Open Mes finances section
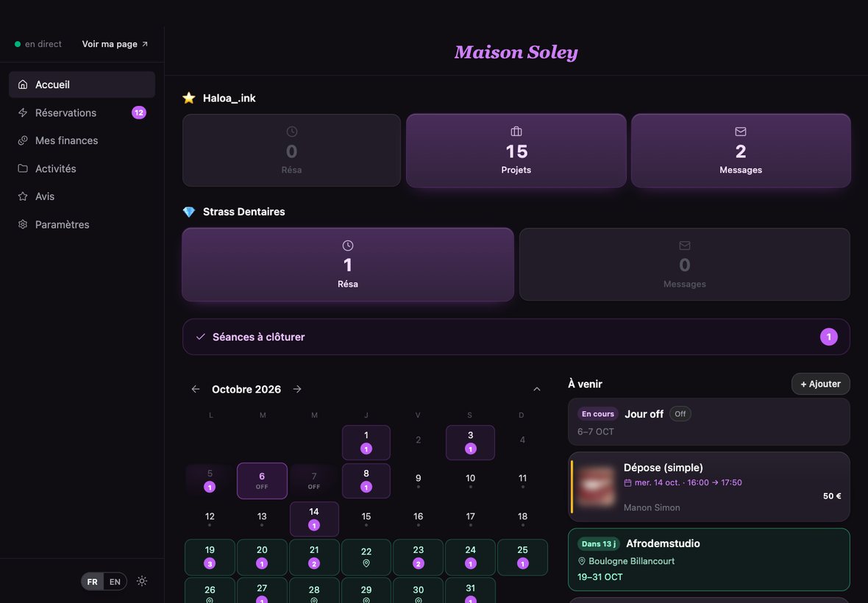868x603 pixels. (82, 140)
